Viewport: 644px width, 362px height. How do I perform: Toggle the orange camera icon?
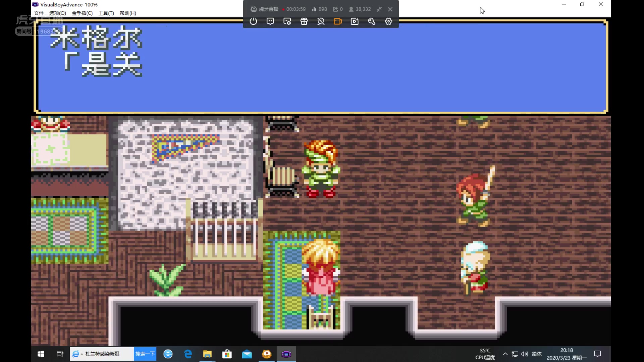(x=338, y=21)
